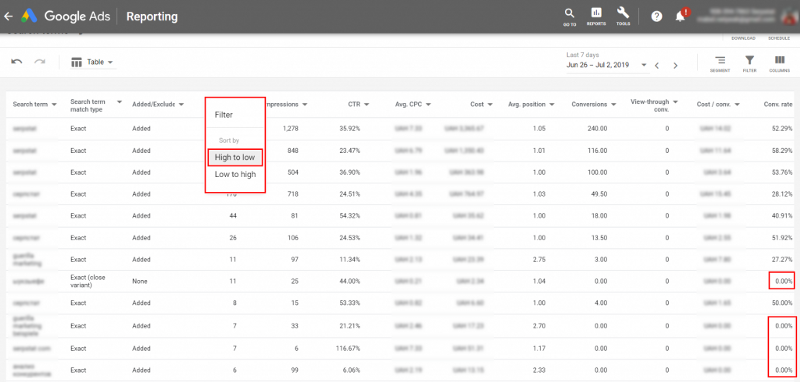Select Low to high sort option
The width and height of the screenshot is (800, 382).
[x=235, y=174]
